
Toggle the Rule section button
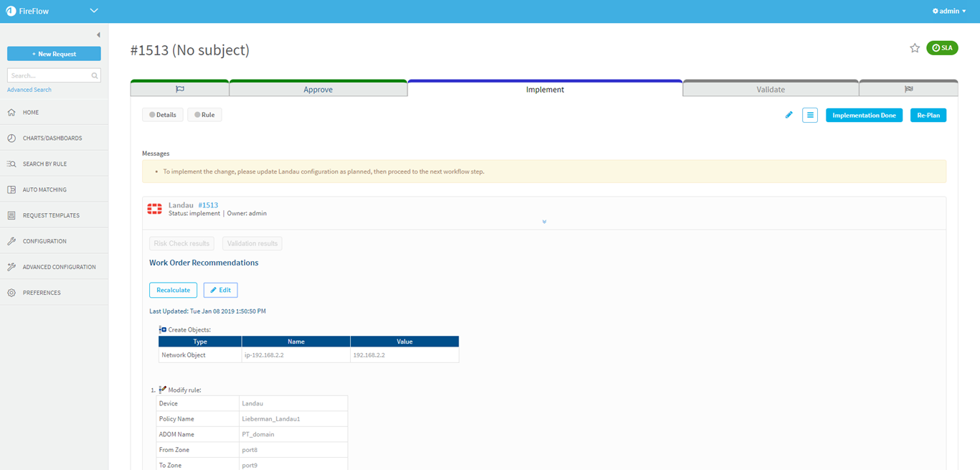pyautogui.click(x=204, y=115)
